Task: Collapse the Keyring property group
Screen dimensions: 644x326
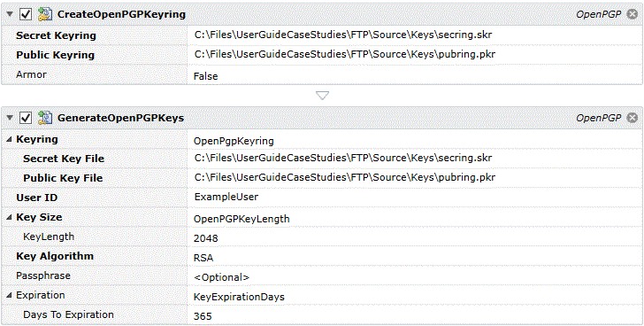Action: (9, 140)
